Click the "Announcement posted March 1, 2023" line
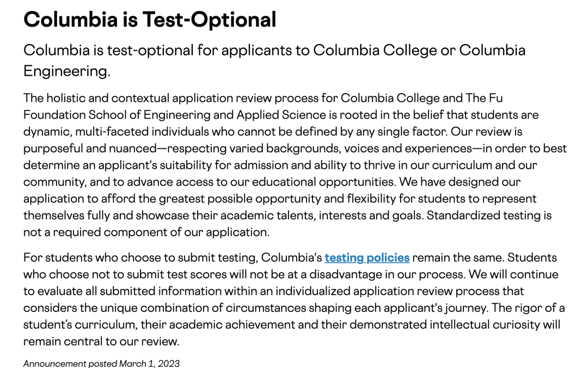This screenshot has width=588, height=368. tap(101, 363)
